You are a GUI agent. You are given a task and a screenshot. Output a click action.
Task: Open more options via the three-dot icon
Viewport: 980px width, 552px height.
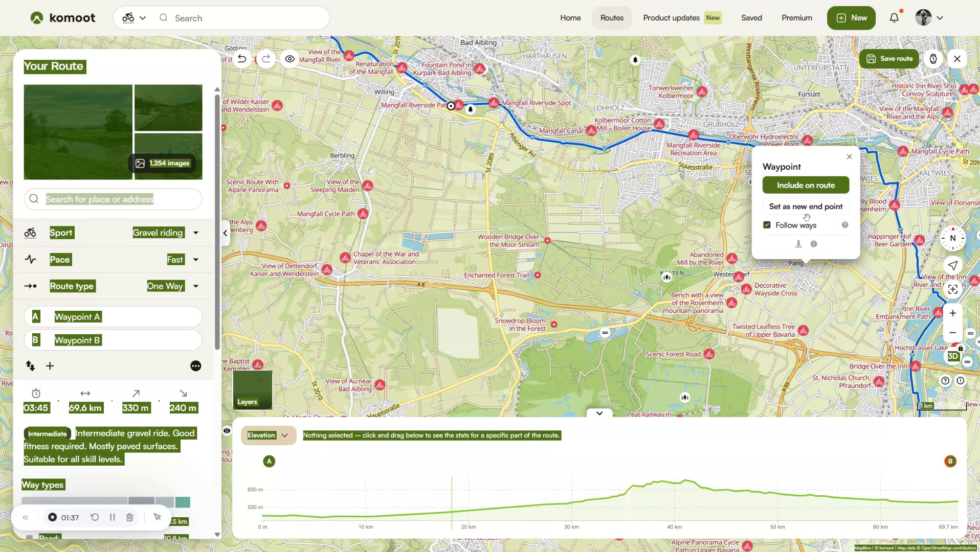195,366
